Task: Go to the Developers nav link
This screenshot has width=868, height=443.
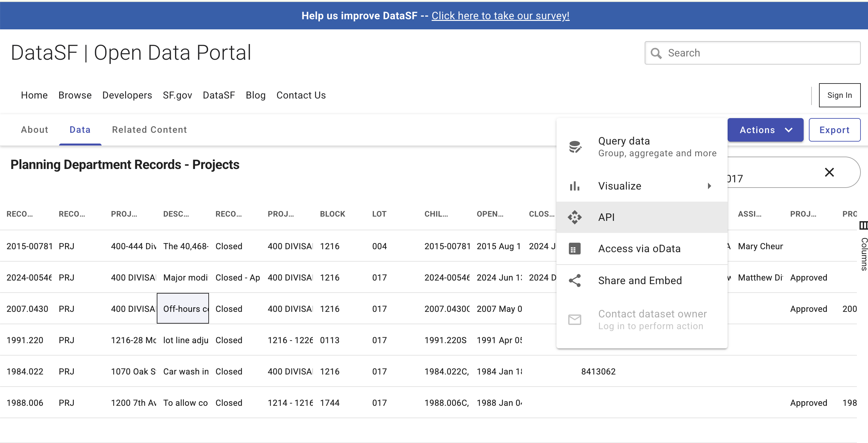Action: point(127,95)
